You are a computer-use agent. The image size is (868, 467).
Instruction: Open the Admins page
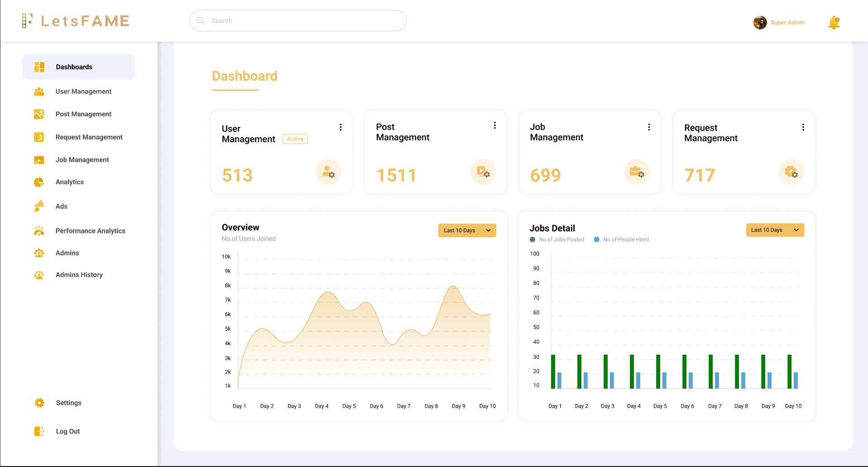pyautogui.click(x=67, y=253)
